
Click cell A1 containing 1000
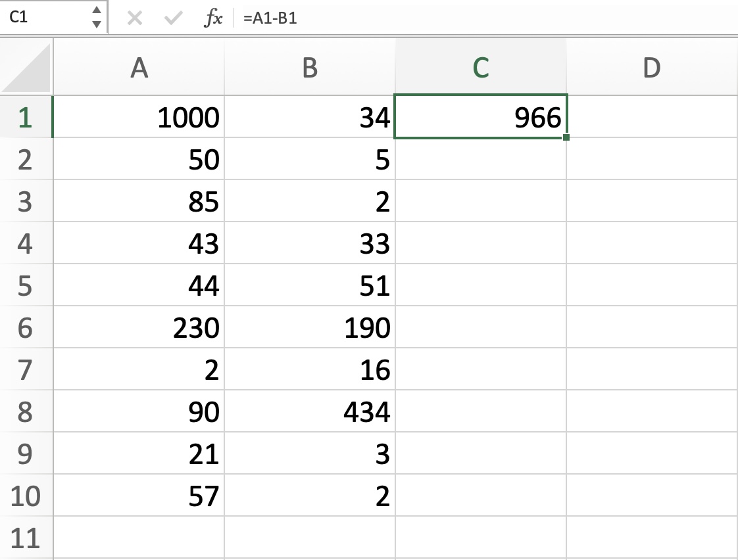click(x=139, y=116)
